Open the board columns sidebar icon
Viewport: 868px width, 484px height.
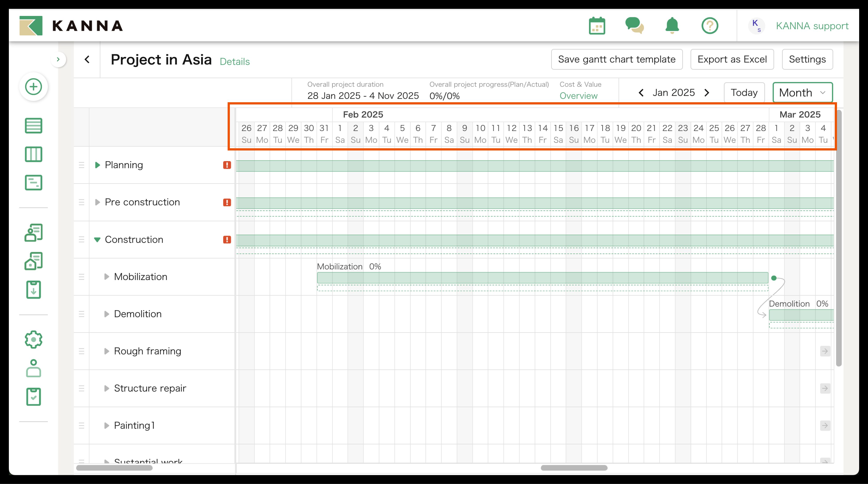pos(33,154)
